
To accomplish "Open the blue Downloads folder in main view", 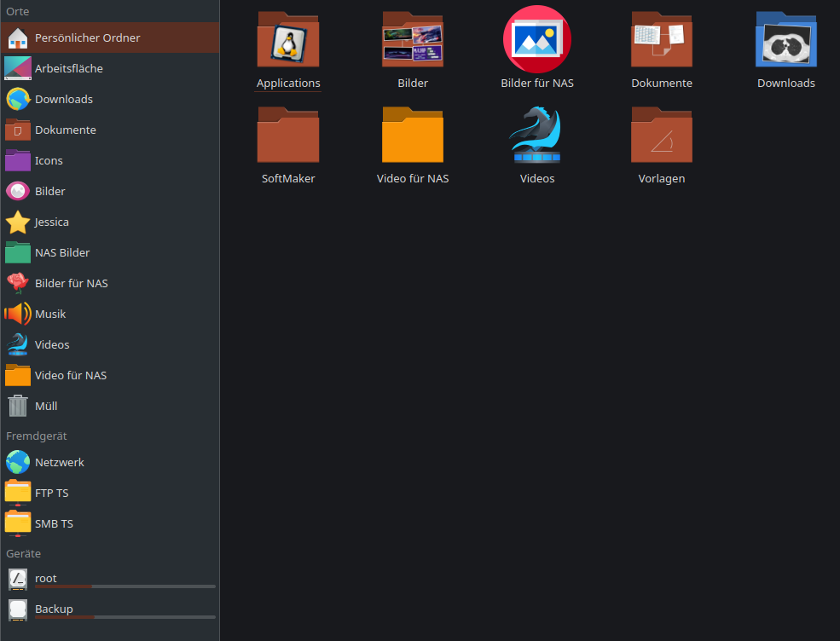I will pyautogui.click(x=786, y=39).
